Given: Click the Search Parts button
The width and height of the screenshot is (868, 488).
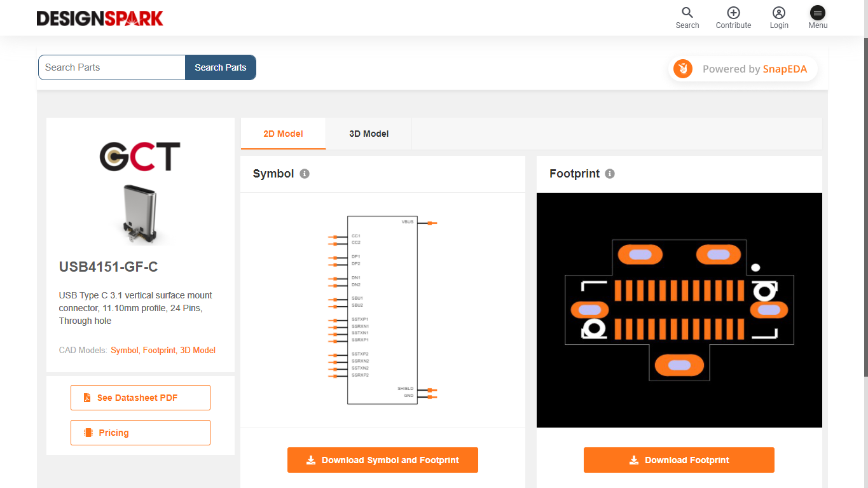Looking at the screenshot, I should click(x=221, y=67).
